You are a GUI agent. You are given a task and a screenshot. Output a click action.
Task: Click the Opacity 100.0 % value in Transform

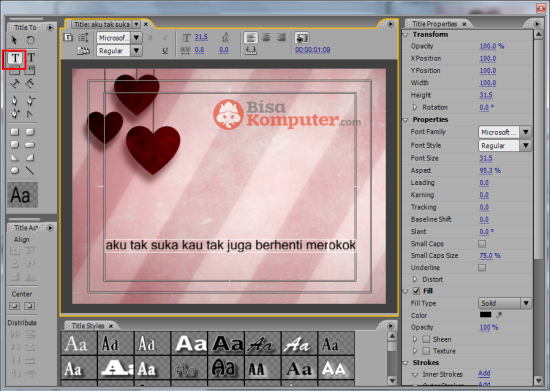pyautogui.click(x=491, y=46)
